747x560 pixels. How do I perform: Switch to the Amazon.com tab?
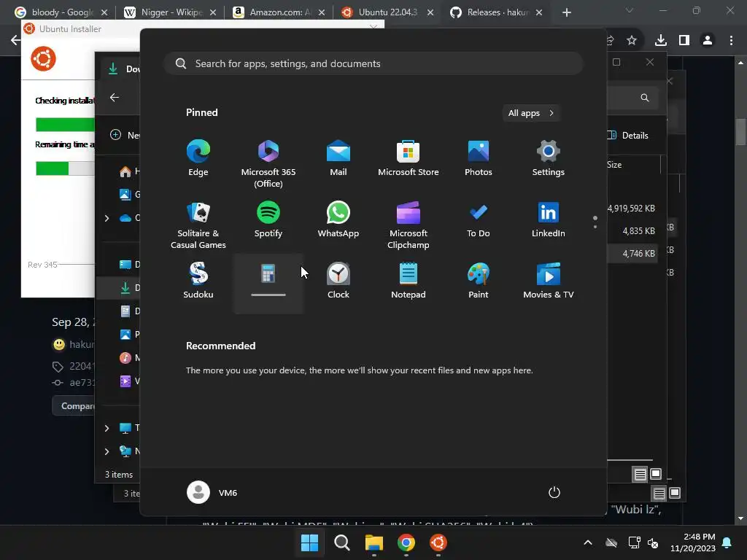(278, 12)
